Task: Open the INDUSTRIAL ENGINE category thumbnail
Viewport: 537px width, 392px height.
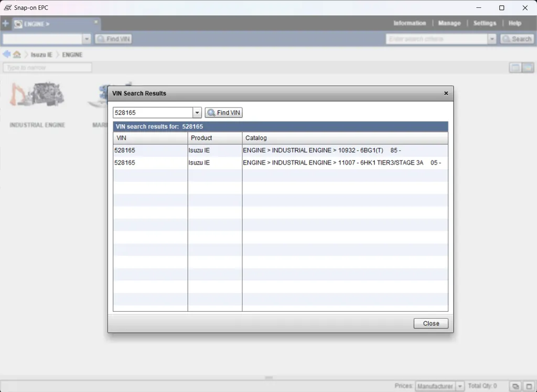Action: click(37, 105)
